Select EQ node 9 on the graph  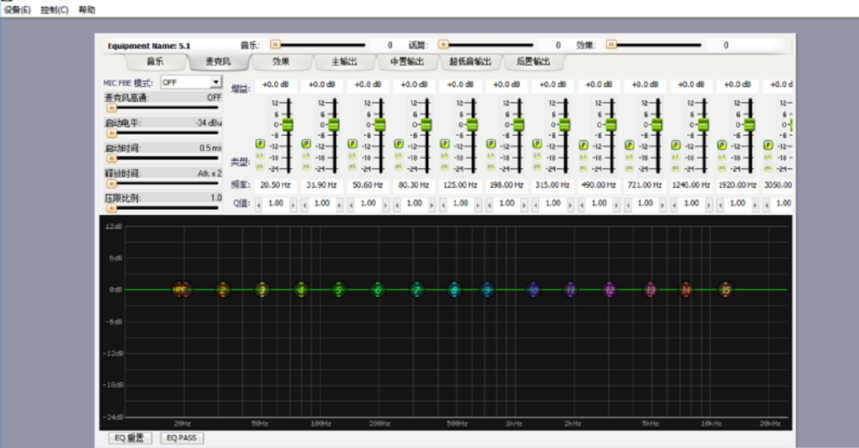pos(488,290)
